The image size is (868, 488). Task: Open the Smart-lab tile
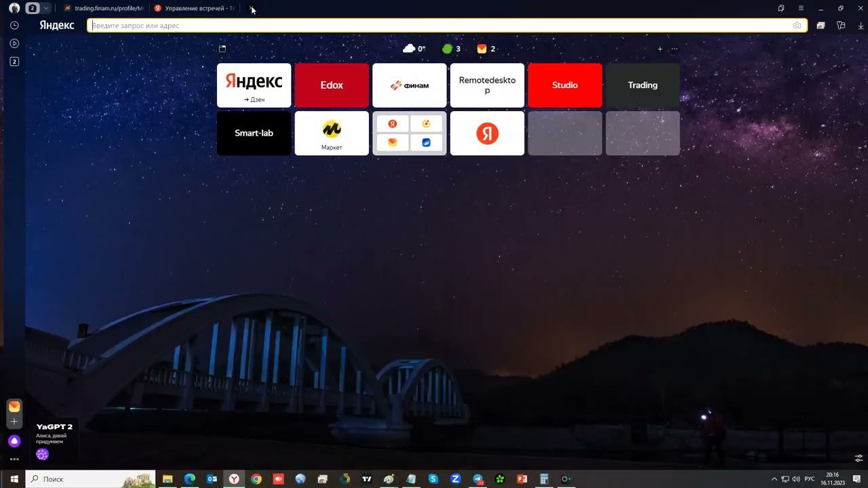254,134
